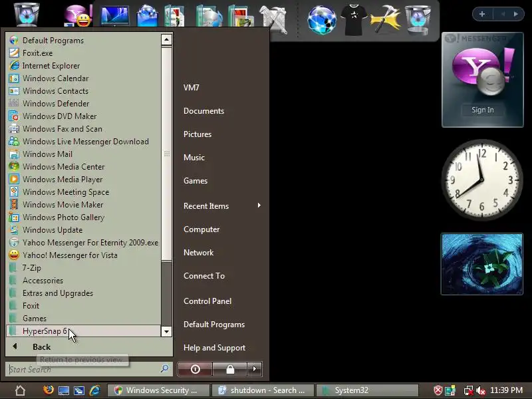Expand the Games program folder
The image size is (532, 399).
click(83, 319)
